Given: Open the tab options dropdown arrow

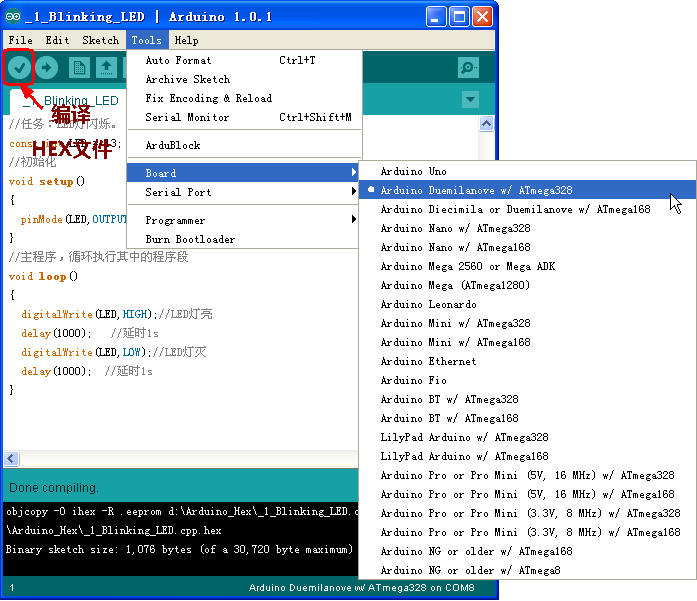Looking at the screenshot, I should pos(470,99).
